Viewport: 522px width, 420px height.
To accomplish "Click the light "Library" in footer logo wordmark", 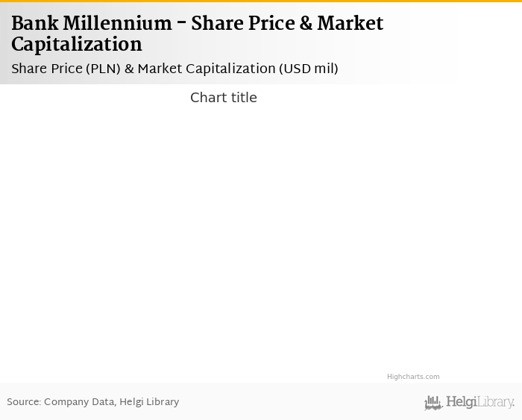I will click(x=496, y=403).
